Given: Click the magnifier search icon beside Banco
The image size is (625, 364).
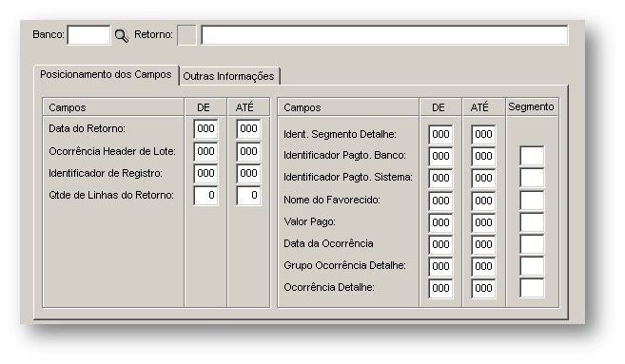Looking at the screenshot, I should (122, 36).
